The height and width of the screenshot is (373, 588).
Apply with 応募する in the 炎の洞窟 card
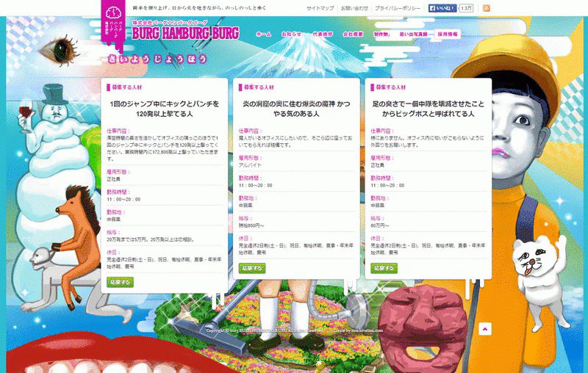[x=252, y=268]
